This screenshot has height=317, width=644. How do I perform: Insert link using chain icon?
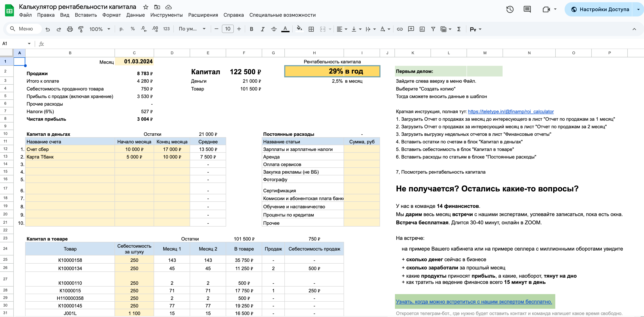[x=400, y=29]
